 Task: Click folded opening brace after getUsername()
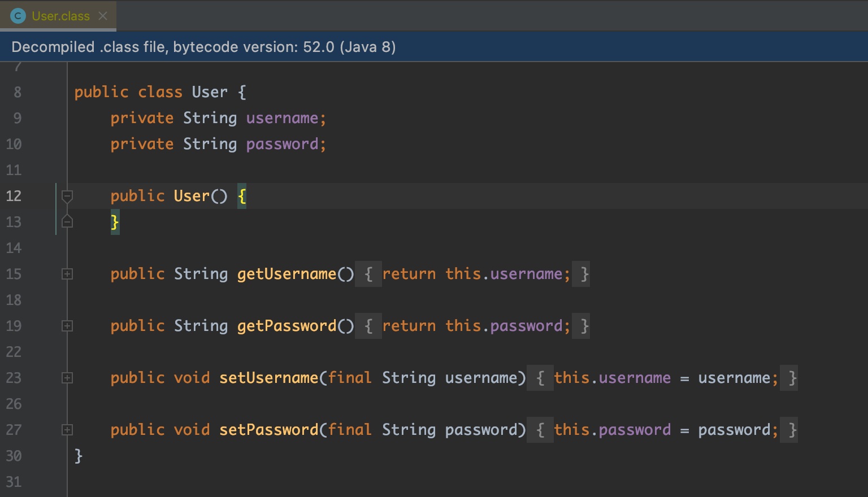(368, 274)
